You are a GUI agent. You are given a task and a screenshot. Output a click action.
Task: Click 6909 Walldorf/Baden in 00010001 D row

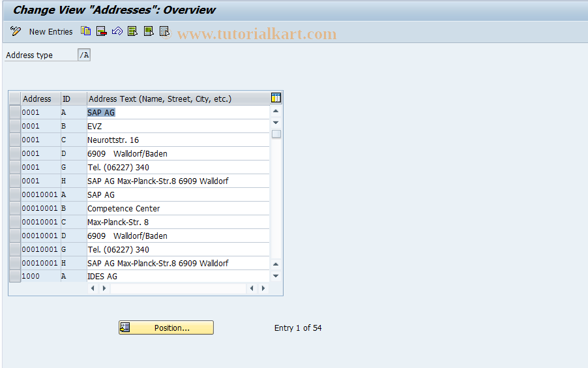178,236
